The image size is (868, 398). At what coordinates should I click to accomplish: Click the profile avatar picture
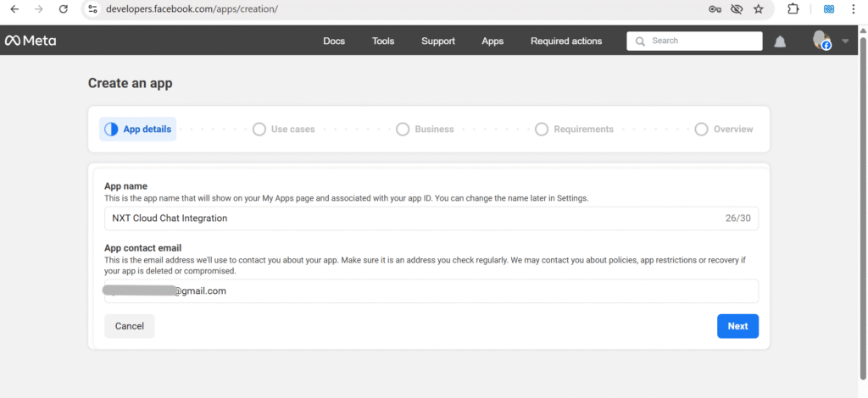pyautogui.click(x=820, y=40)
